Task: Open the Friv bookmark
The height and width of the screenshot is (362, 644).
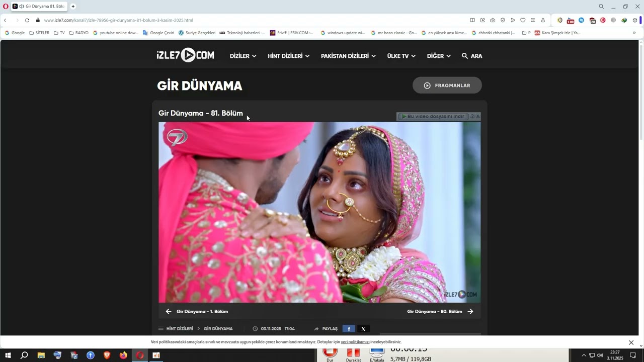Action: pyautogui.click(x=292, y=33)
